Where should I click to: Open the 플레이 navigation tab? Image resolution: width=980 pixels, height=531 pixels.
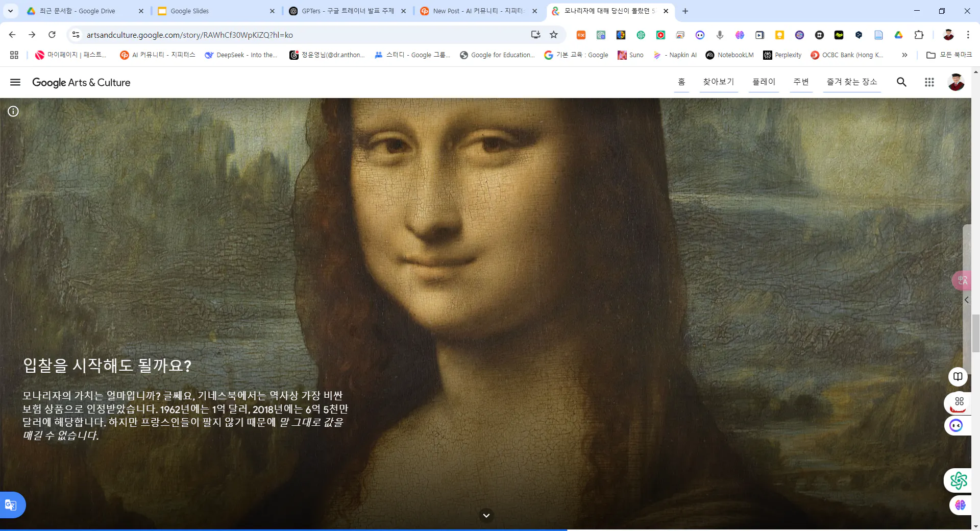pos(764,82)
